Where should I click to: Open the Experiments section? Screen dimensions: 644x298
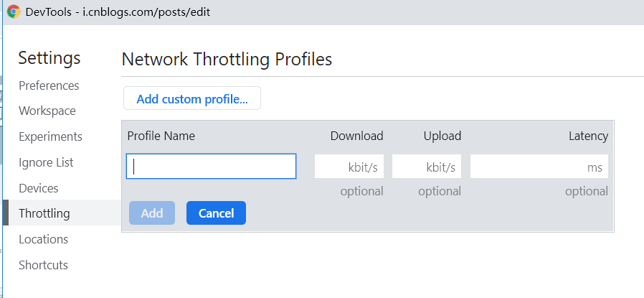pos(50,136)
